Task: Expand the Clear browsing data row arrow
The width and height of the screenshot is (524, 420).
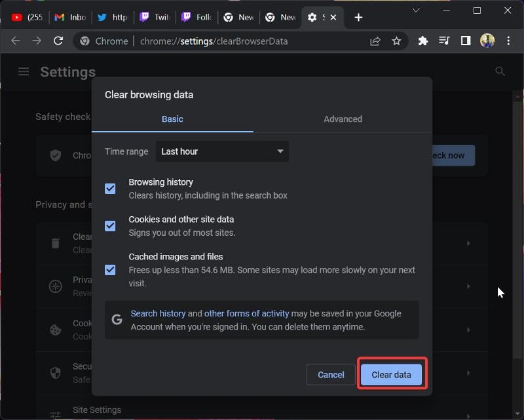Action: point(468,244)
